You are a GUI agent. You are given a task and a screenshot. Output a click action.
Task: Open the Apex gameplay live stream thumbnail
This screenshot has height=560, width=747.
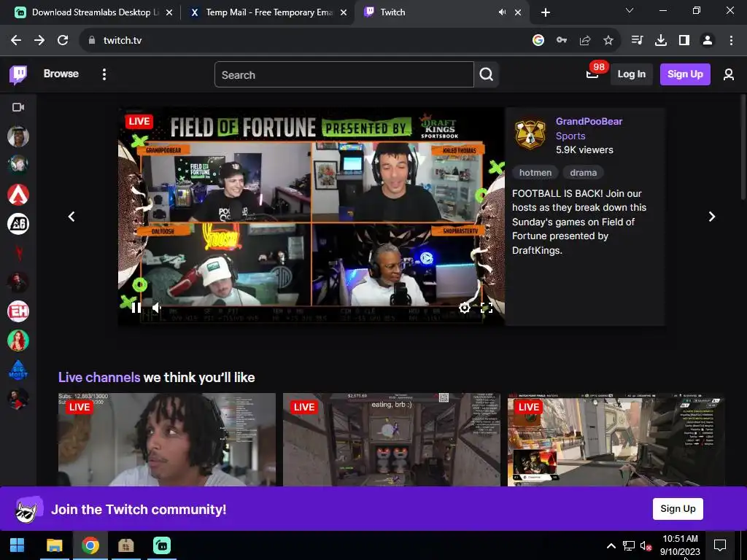coord(616,440)
